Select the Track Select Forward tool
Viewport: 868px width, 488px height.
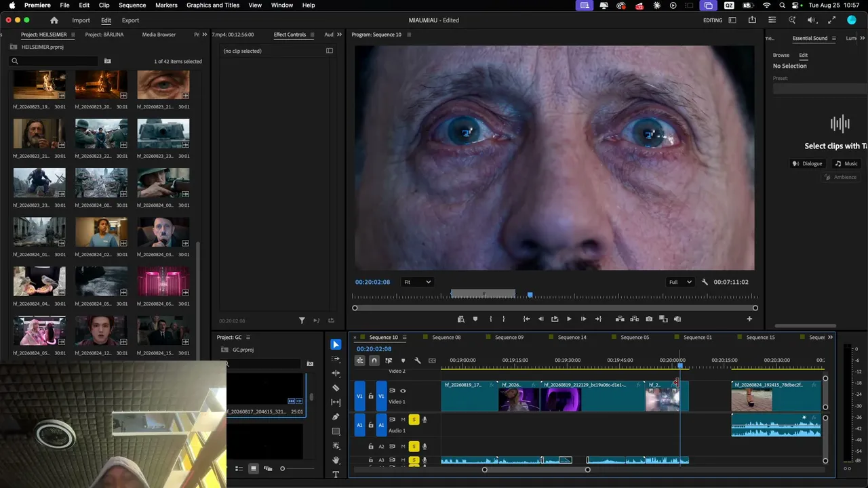[x=336, y=359]
